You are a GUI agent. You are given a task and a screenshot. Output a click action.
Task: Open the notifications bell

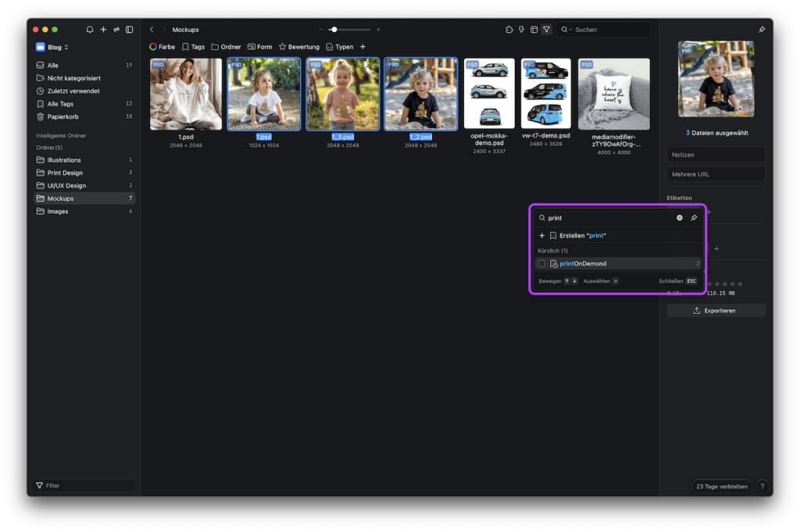click(90, 30)
